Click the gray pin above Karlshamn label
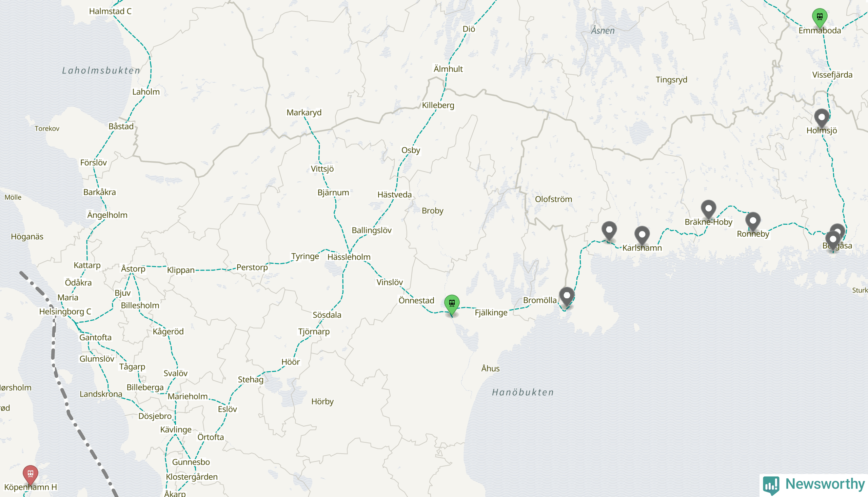This screenshot has height=497, width=868. click(x=642, y=235)
